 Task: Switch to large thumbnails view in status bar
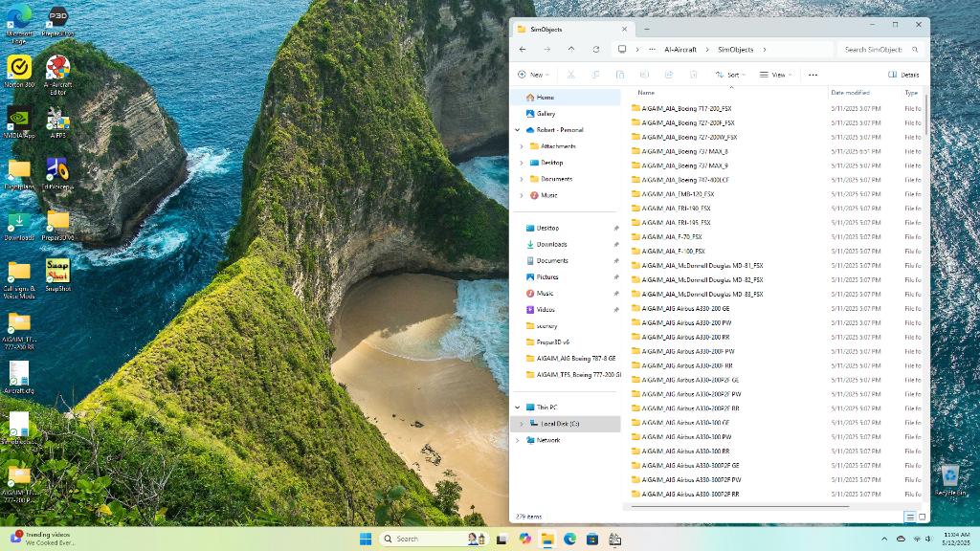tap(922, 517)
